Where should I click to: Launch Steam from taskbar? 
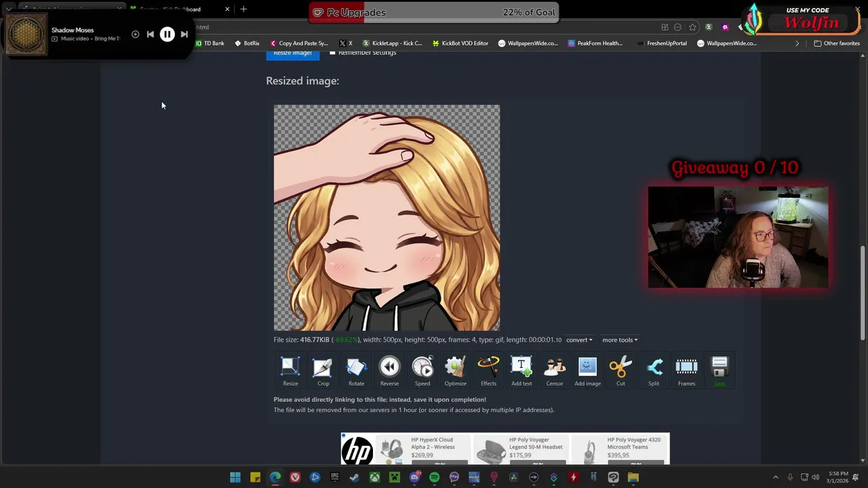pyautogui.click(x=354, y=477)
